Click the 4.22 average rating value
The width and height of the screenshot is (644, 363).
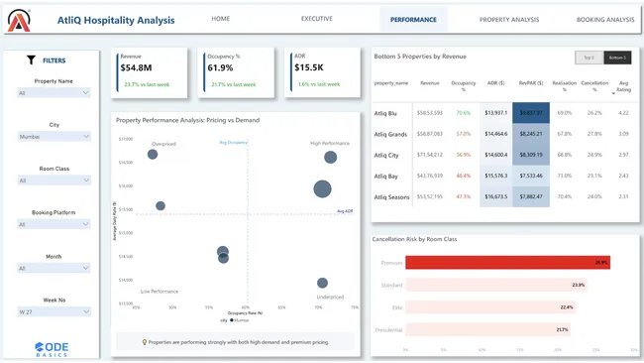[x=623, y=113]
